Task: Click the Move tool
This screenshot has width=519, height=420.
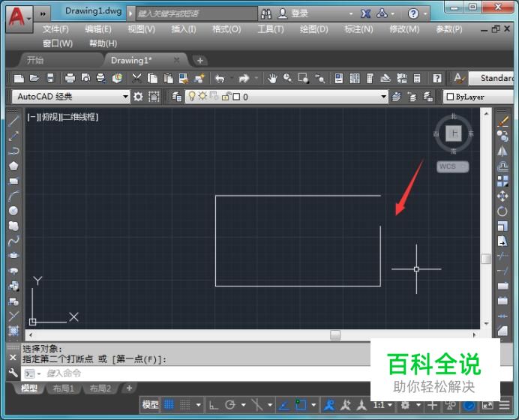Action: click(502, 196)
